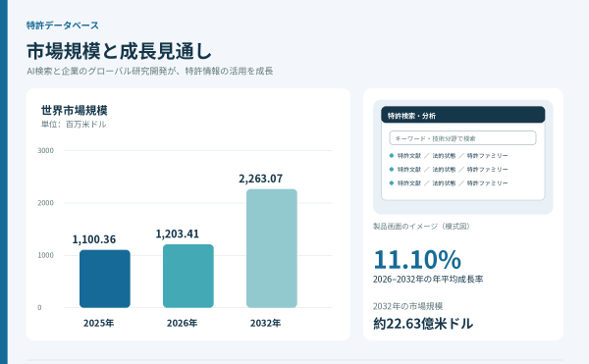Click the 0 y-axis tick label
The width and height of the screenshot is (589, 364).
pyautogui.click(x=39, y=308)
